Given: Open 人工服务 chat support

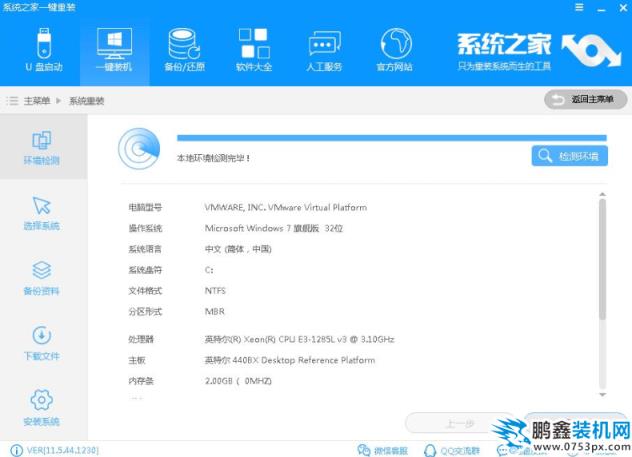Looking at the screenshot, I should (x=324, y=50).
